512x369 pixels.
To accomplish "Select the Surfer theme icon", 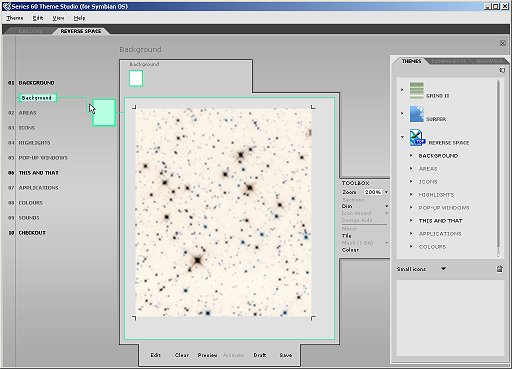I will coord(417,114).
